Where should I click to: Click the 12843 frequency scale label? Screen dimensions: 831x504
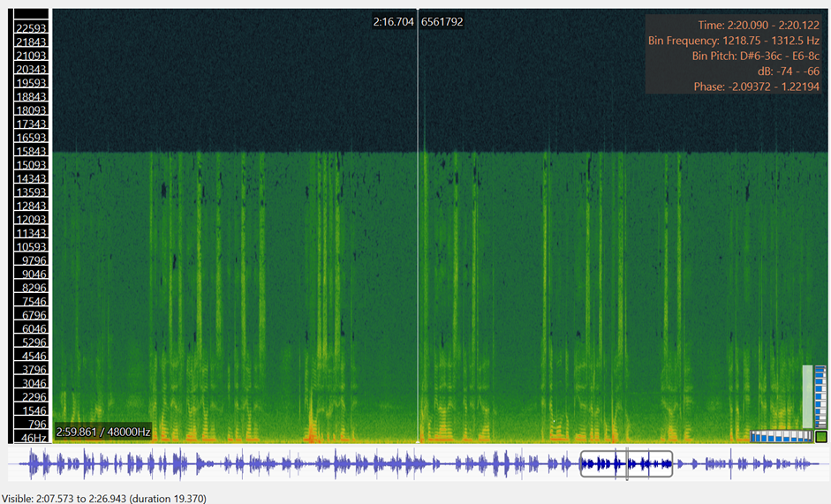[31, 206]
